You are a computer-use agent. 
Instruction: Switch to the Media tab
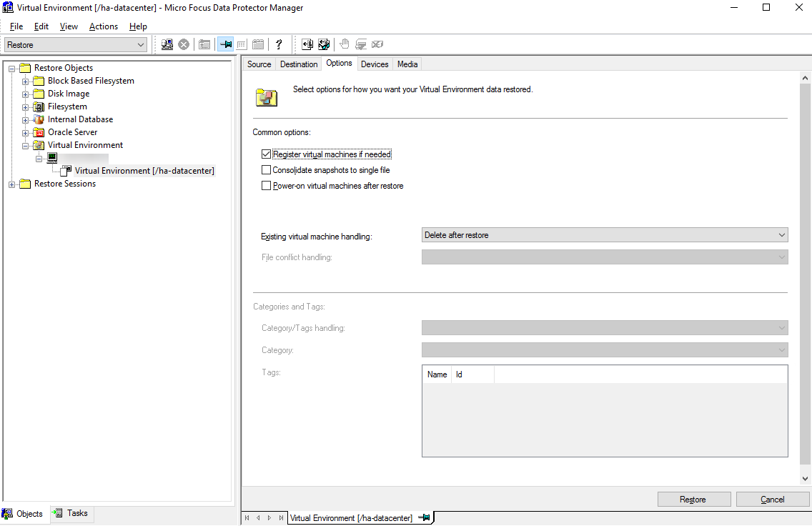pyautogui.click(x=407, y=64)
